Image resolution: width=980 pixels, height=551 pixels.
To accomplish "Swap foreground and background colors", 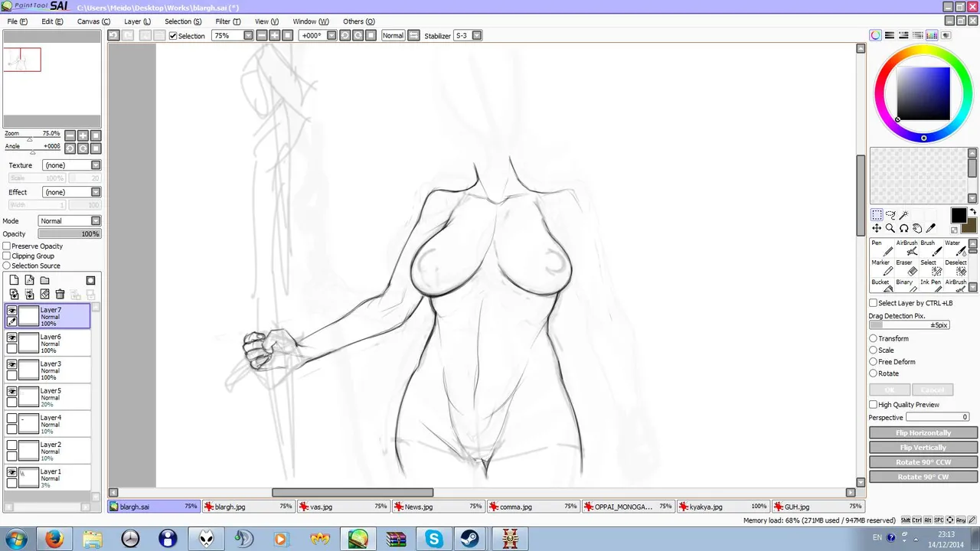I will (x=973, y=212).
